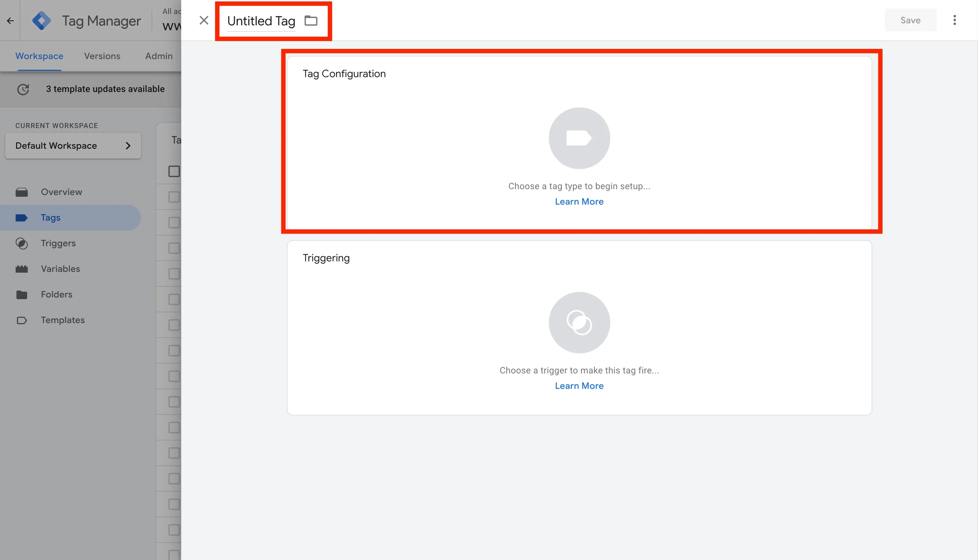The image size is (978, 560).
Task: Click the Tags label icon in sidebar
Action: click(x=22, y=218)
